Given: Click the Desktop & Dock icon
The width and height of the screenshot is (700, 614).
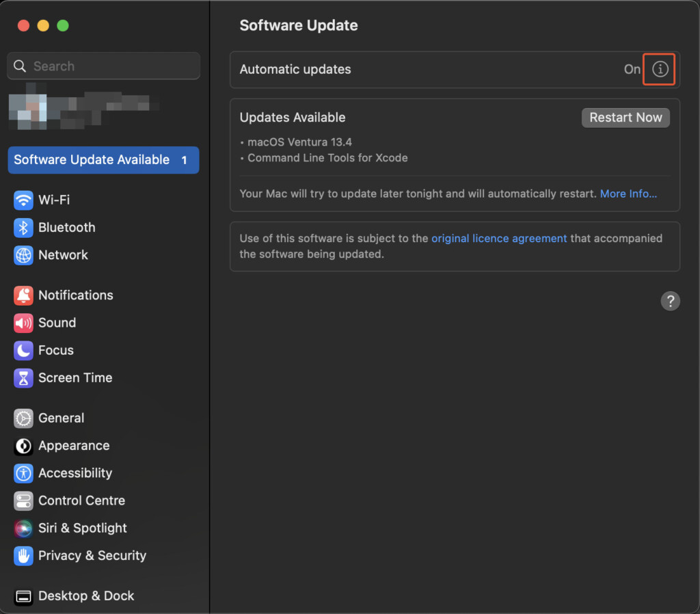Looking at the screenshot, I should (x=23, y=596).
